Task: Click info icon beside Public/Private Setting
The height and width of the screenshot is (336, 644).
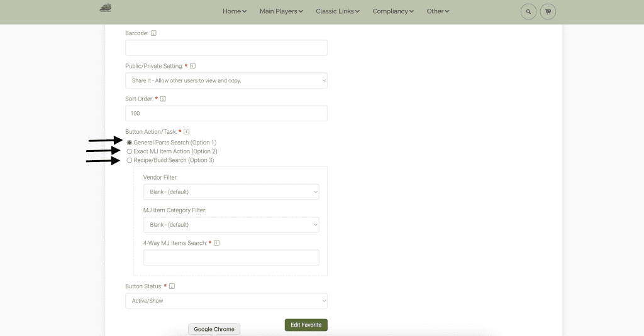Action: click(192, 66)
